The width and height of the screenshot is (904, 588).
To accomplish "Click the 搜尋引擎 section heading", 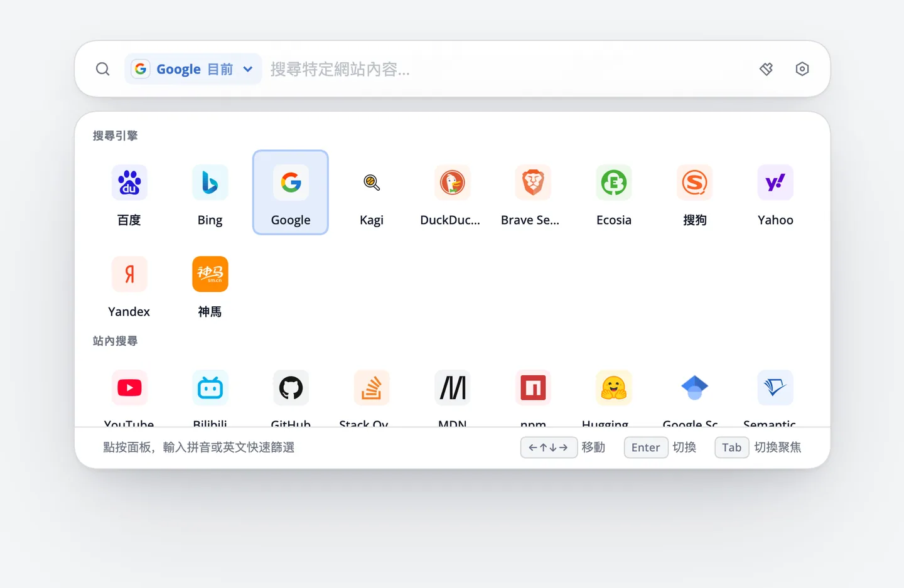I will pyautogui.click(x=116, y=136).
